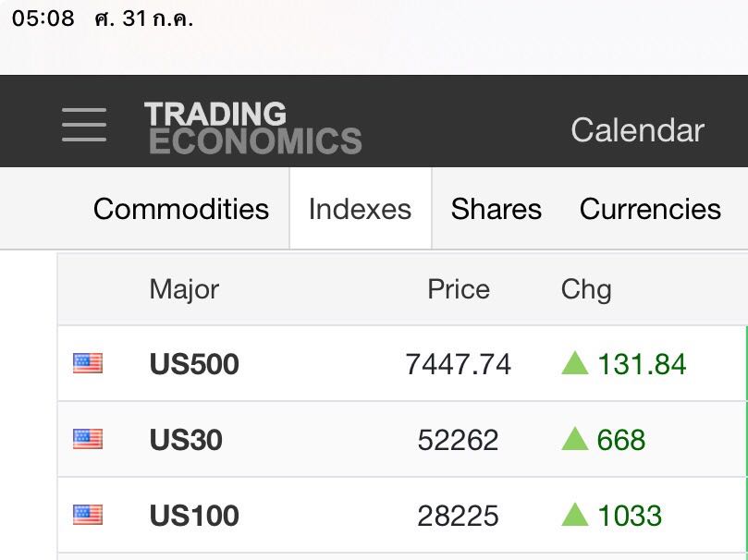Open the Currencies tab
748x560 pixels.
point(650,209)
